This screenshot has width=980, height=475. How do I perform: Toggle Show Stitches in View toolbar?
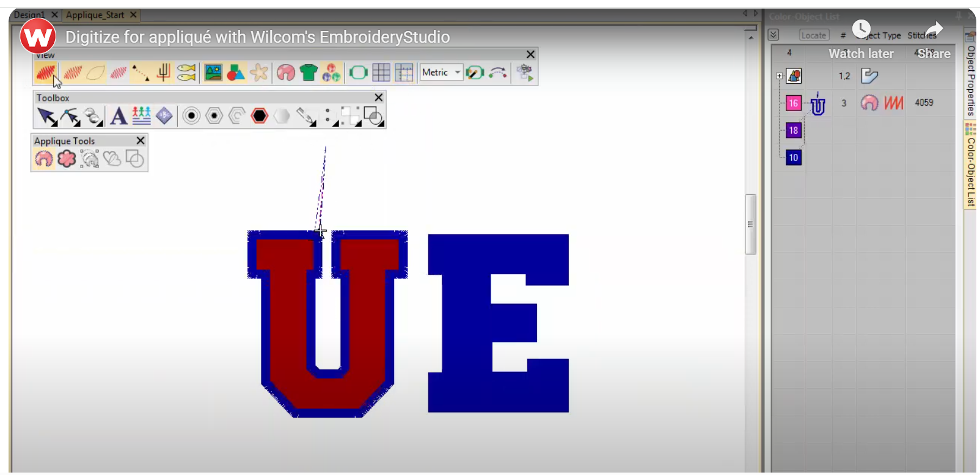(x=73, y=73)
